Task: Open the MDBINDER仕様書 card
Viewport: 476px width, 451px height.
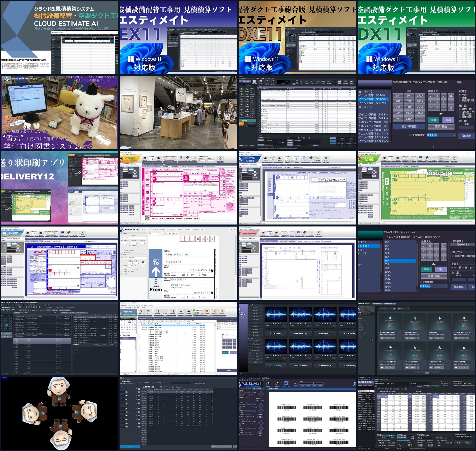Action: [464, 356]
